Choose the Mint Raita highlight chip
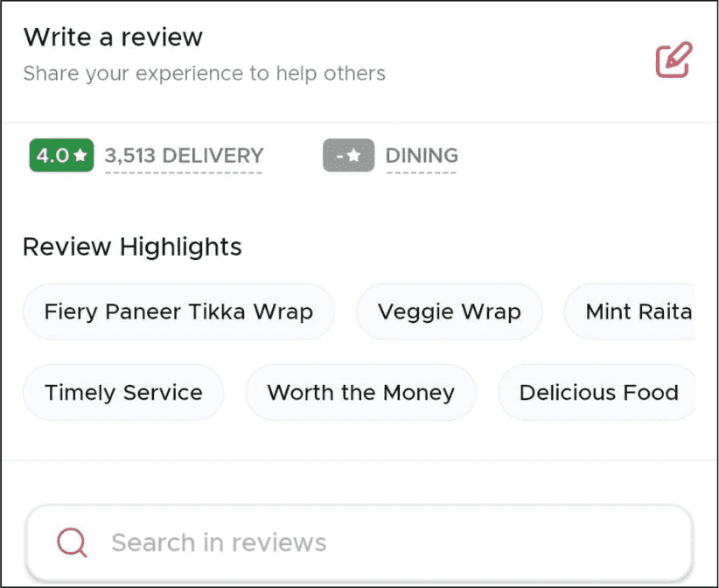This screenshot has width=719, height=588. [631, 311]
